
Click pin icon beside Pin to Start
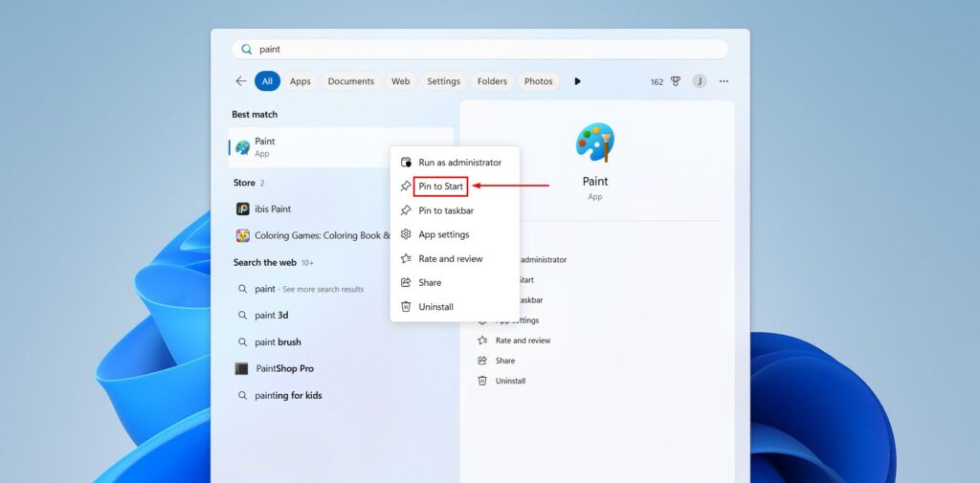[x=406, y=187]
